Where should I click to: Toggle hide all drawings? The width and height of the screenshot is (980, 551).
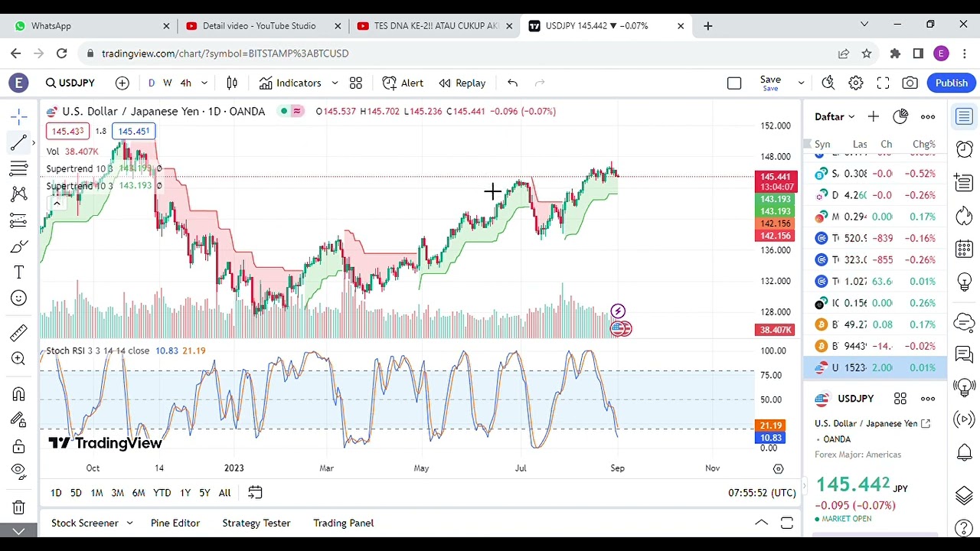(x=19, y=471)
